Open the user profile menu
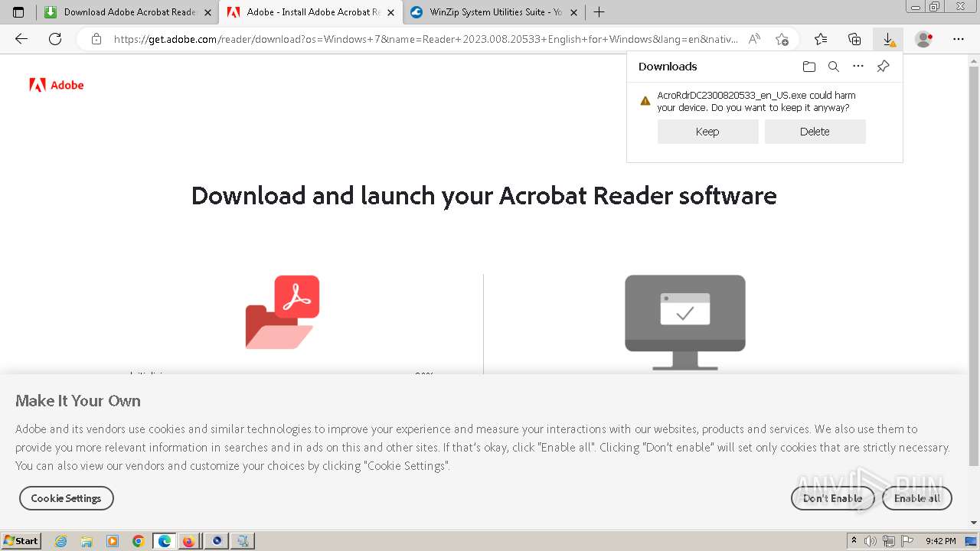980x551 pixels. tap(924, 39)
